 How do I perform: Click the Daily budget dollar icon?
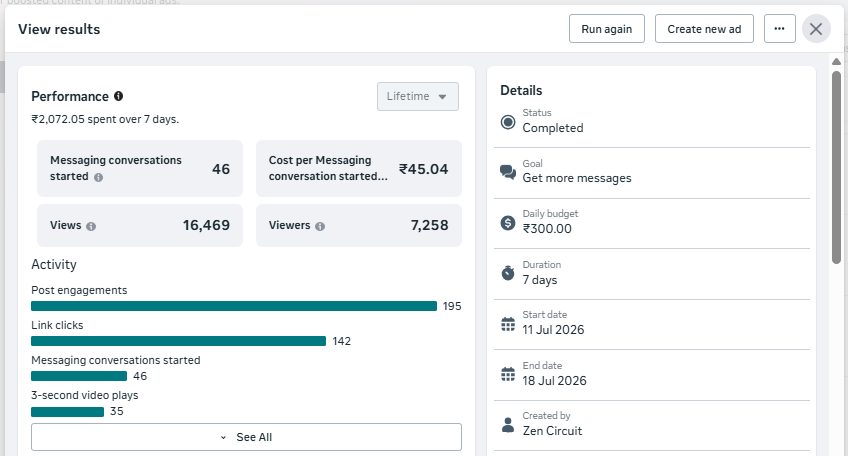[x=508, y=222]
